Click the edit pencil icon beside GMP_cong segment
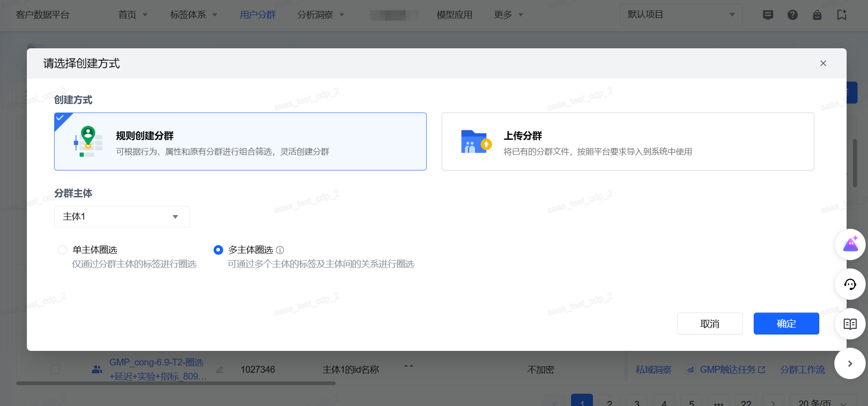Screen dimensions: 868x406 [x=220, y=370]
